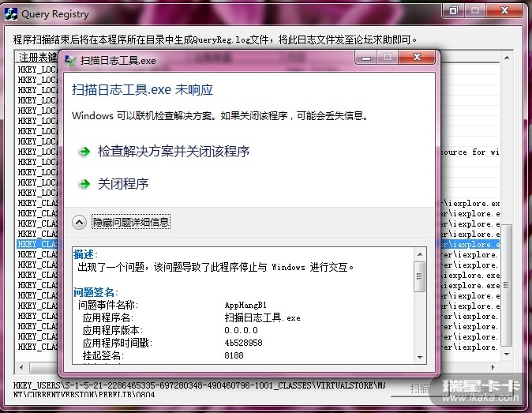Click right arrow of the Query Registry horizontal scrollbar

[493, 367]
